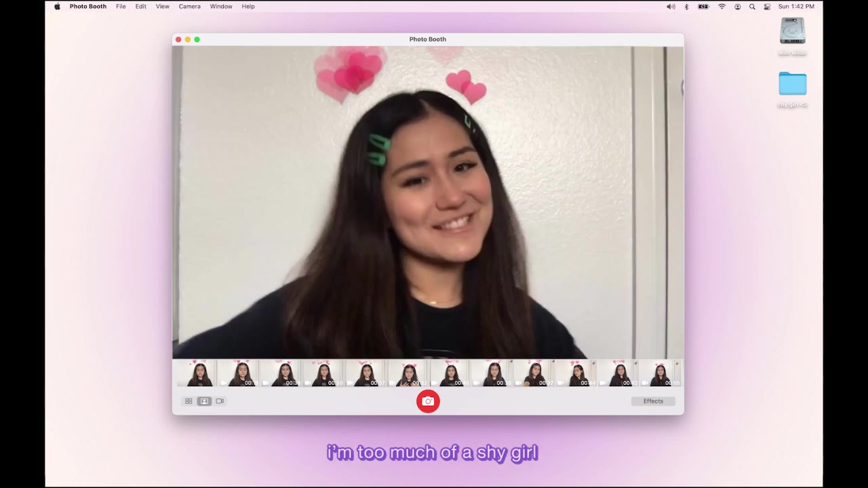Select the video thumbnail labeled 00:19
The height and width of the screenshot is (488, 868).
pyautogui.click(x=237, y=374)
